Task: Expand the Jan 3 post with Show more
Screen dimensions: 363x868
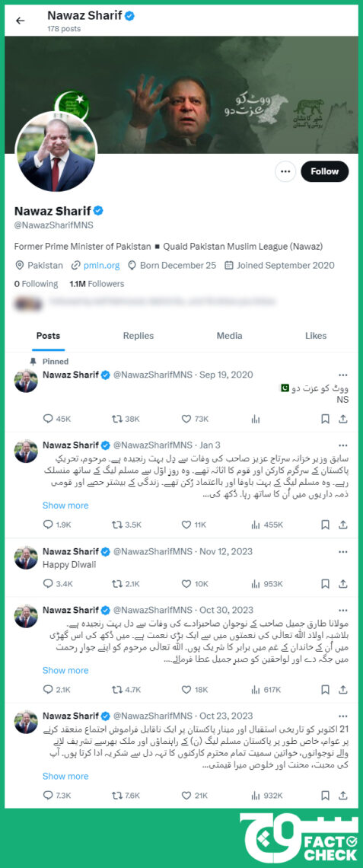Action: [x=65, y=506]
